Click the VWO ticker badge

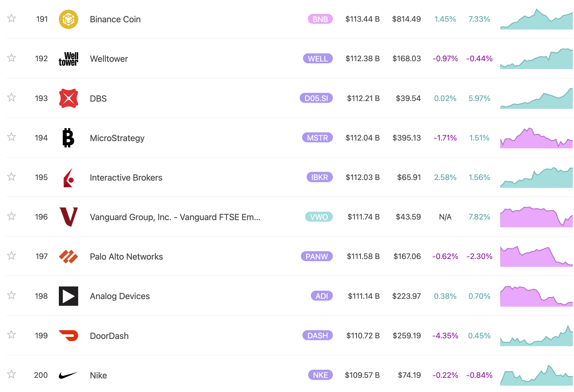tap(319, 217)
